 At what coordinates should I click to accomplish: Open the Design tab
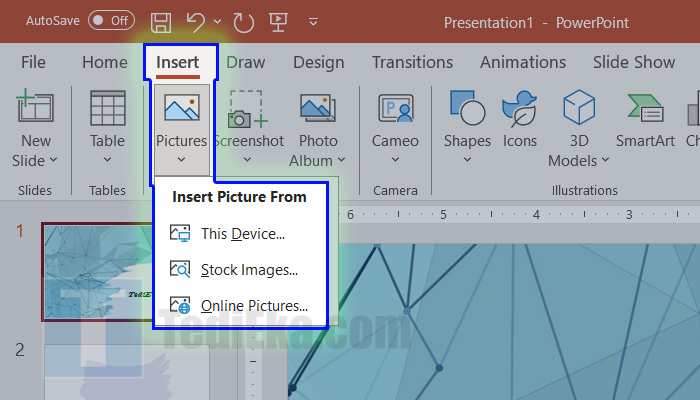pyautogui.click(x=319, y=62)
